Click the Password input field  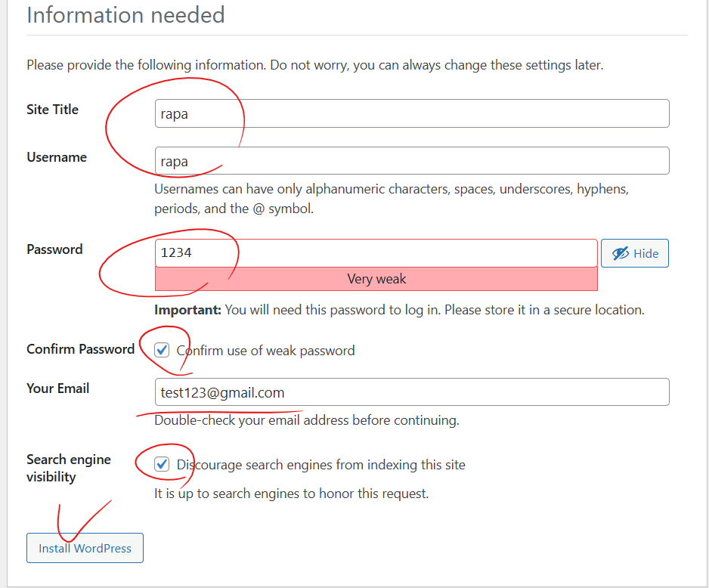click(x=376, y=253)
